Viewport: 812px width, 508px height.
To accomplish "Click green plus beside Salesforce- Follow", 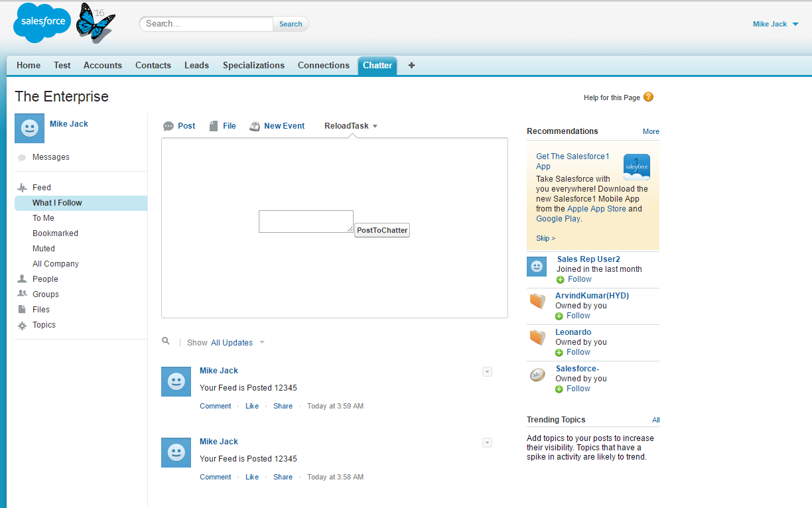I will point(561,389).
